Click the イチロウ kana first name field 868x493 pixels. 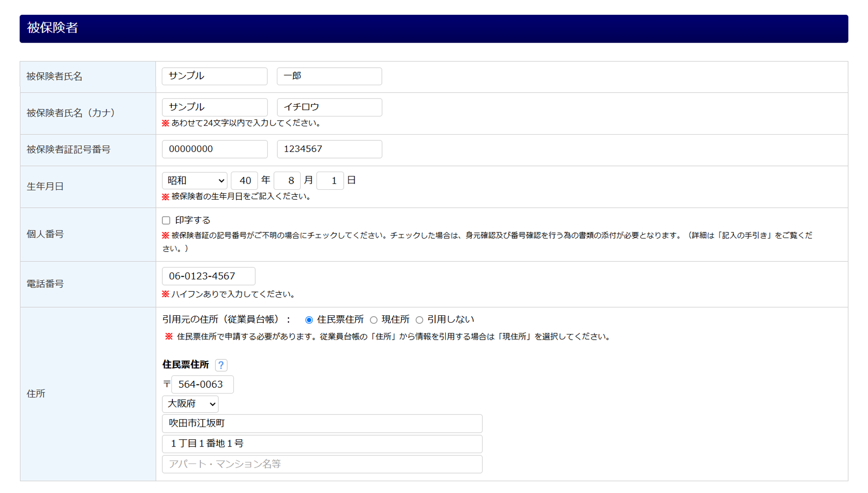click(329, 107)
